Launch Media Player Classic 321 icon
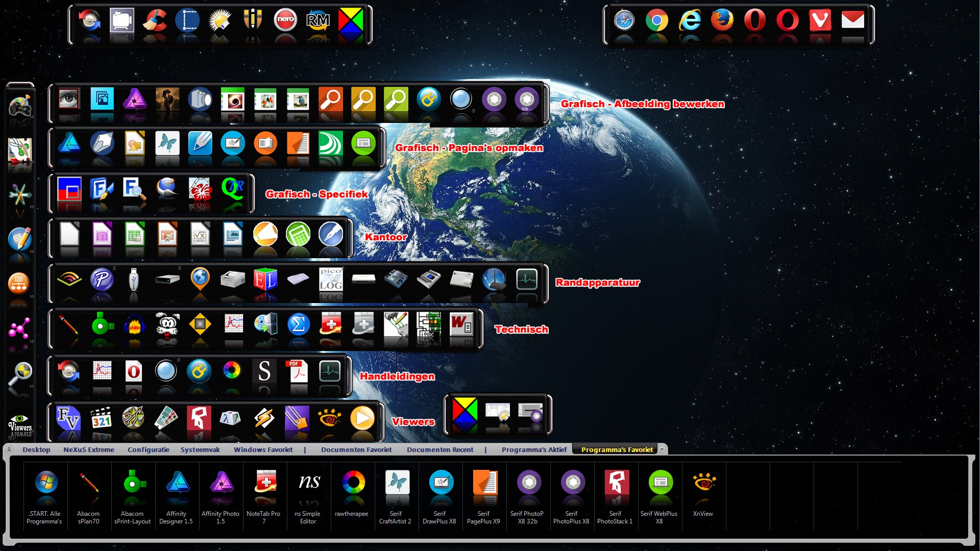The height and width of the screenshot is (551, 980). [x=101, y=418]
